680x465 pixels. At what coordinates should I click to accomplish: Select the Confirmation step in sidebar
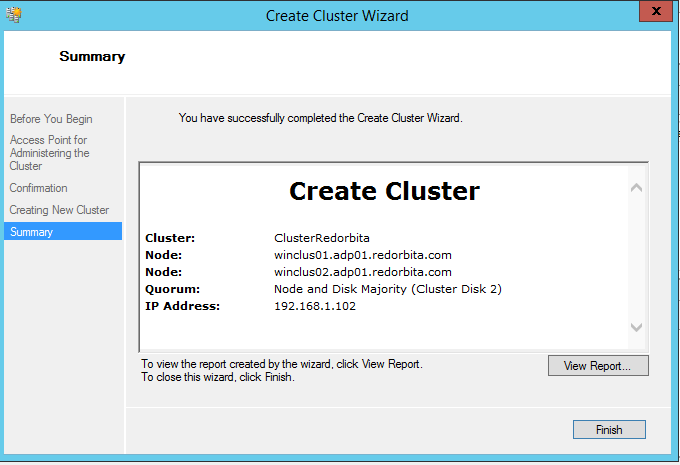(39, 188)
